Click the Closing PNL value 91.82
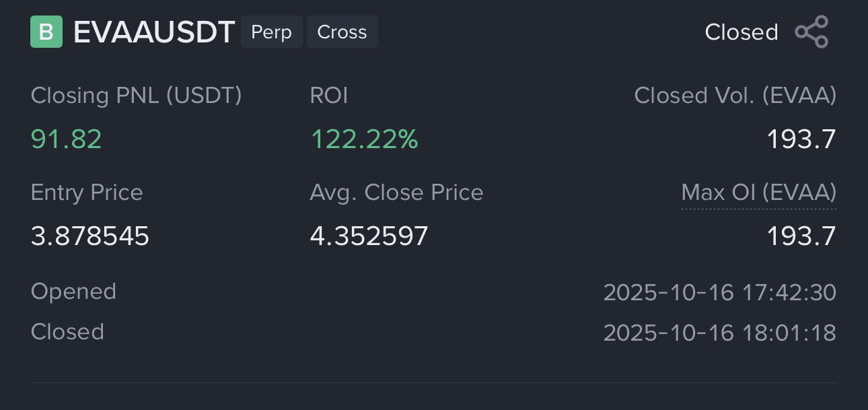Screen dimensions: 868x410 coord(66,139)
